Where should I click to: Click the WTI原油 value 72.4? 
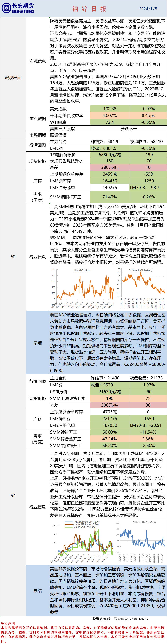[110, 122]
